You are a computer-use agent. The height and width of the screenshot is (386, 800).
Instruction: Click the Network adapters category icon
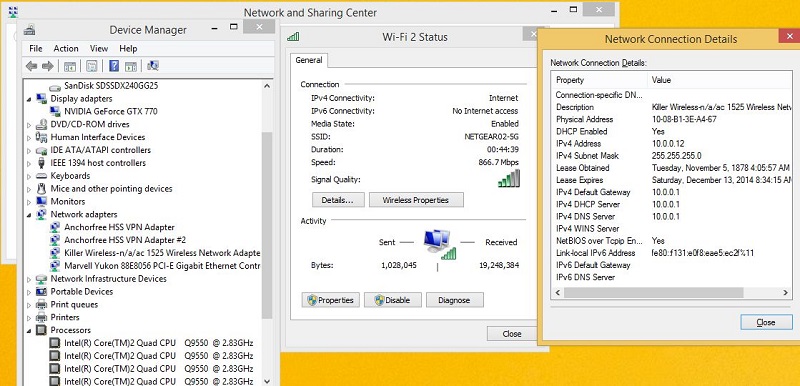42,214
